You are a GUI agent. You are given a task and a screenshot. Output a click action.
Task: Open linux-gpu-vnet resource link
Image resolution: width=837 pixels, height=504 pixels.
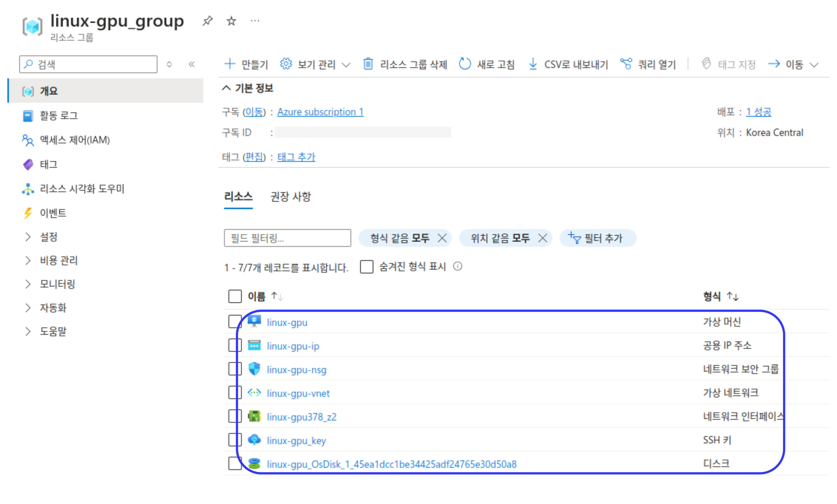pyautogui.click(x=298, y=393)
